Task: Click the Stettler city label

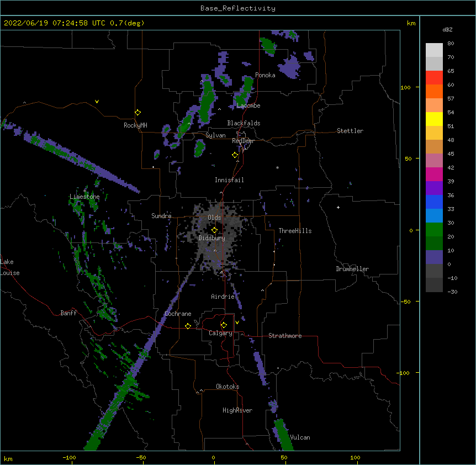Action: click(350, 131)
